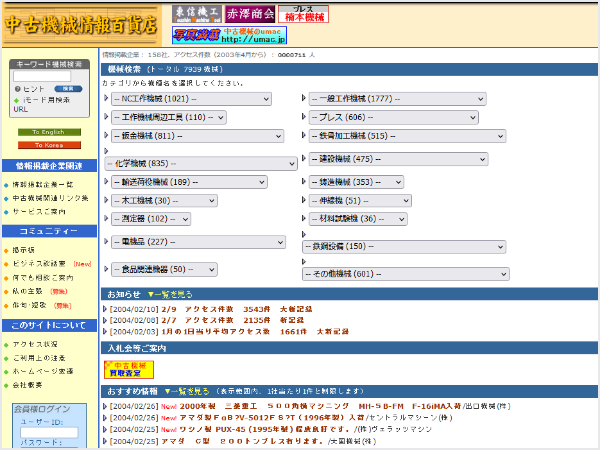The height and width of the screenshot is (450, 600).
Task: Click arrow icon beside 電機品 dropdown
Action: coord(106,241)
